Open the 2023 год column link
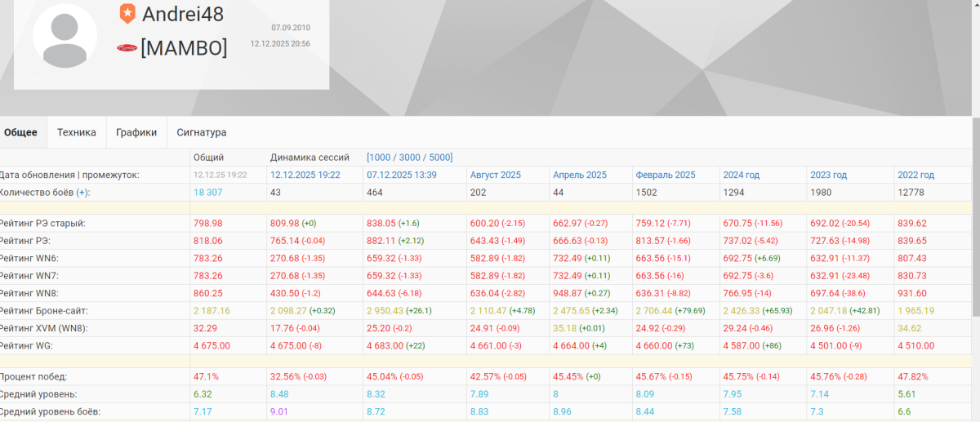The width and height of the screenshot is (980, 422). (829, 175)
